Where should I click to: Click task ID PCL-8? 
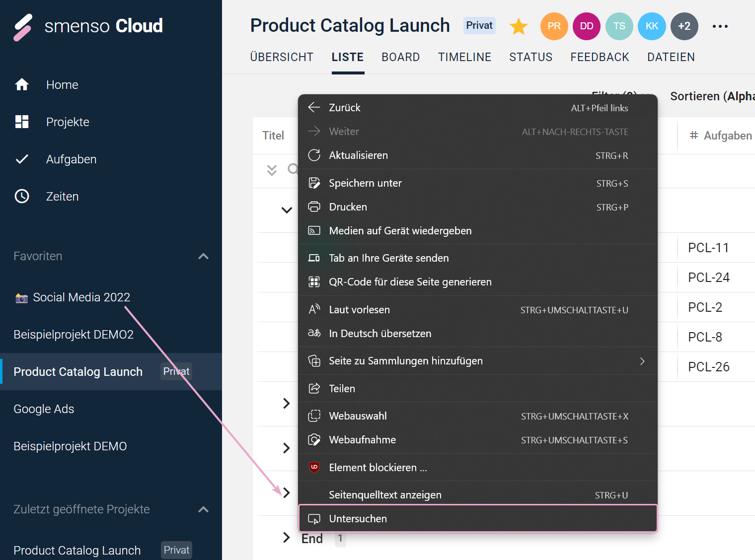[705, 337]
